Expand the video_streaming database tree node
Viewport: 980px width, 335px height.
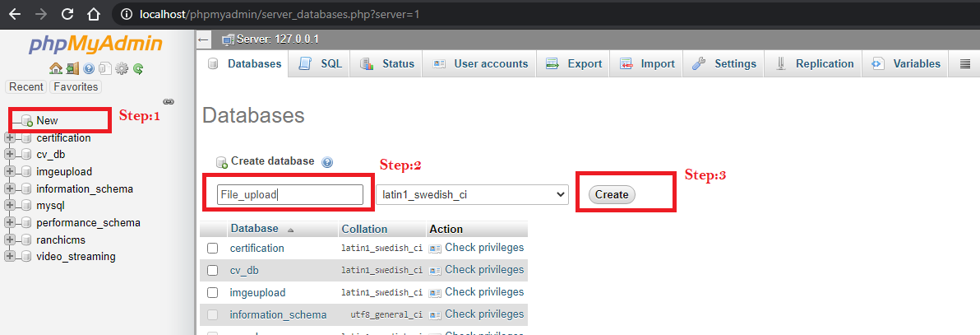coord(10,256)
